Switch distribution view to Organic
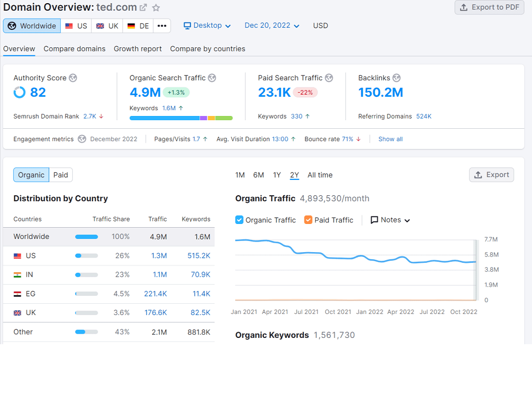Image resolution: width=532 pixels, height=399 pixels. 31,174
